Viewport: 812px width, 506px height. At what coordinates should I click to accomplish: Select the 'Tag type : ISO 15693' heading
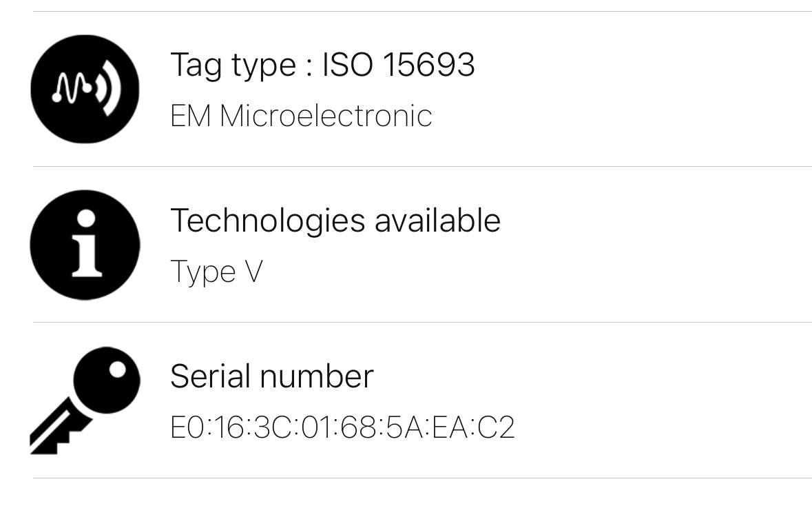[322, 65]
